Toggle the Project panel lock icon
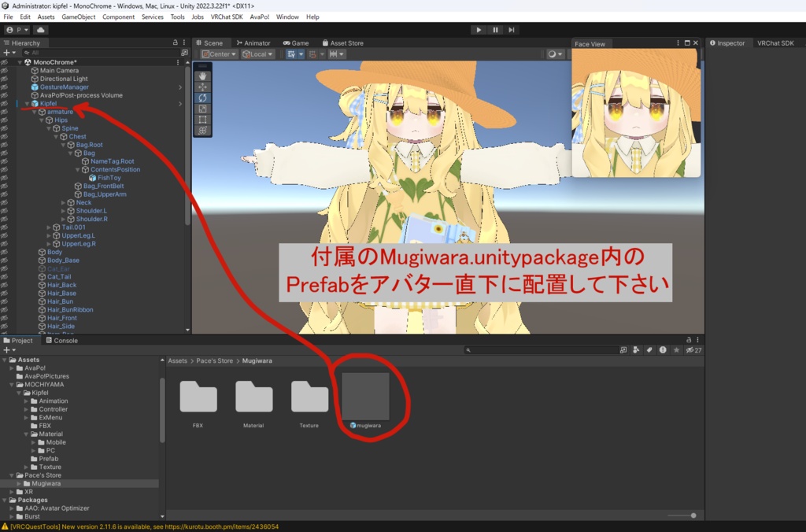Image resolution: width=806 pixels, height=532 pixels. (x=689, y=340)
